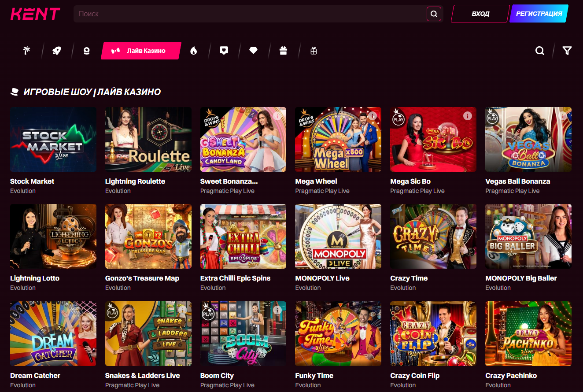Open the КЕНТ logo on the header

35,14
